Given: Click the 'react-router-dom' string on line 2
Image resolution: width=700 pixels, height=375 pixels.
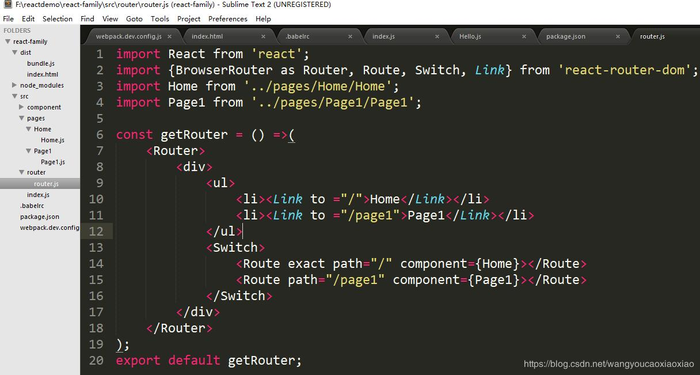Looking at the screenshot, I should coord(624,70).
